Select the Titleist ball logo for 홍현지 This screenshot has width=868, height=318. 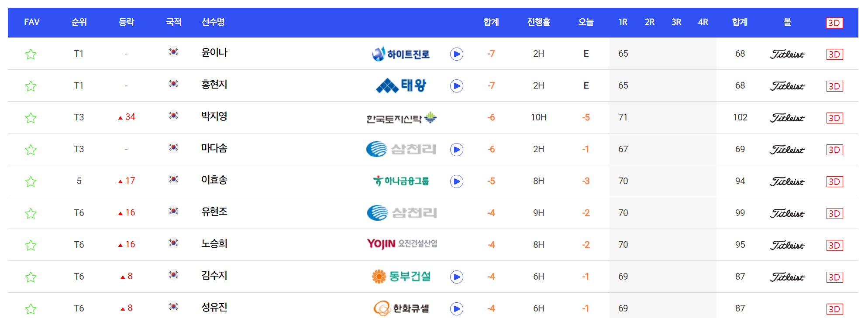787,85
